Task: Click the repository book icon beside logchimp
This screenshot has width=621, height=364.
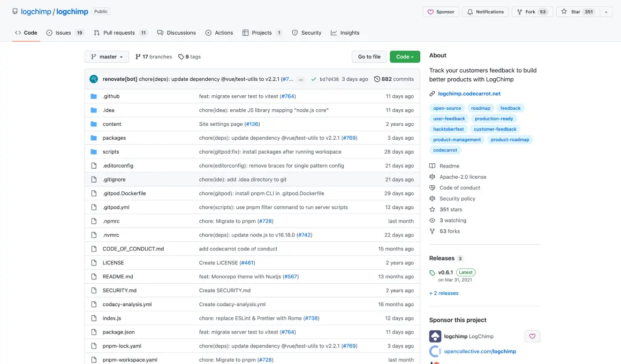Action: [x=14, y=11]
